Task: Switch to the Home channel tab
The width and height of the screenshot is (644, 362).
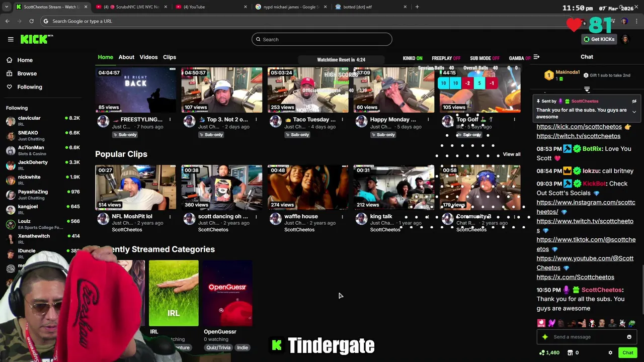Action: pyautogui.click(x=105, y=57)
